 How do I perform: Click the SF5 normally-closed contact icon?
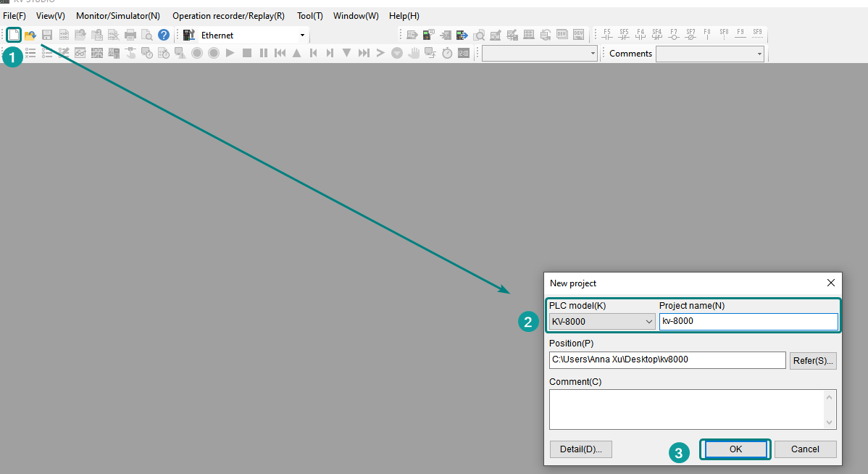tap(624, 34)
